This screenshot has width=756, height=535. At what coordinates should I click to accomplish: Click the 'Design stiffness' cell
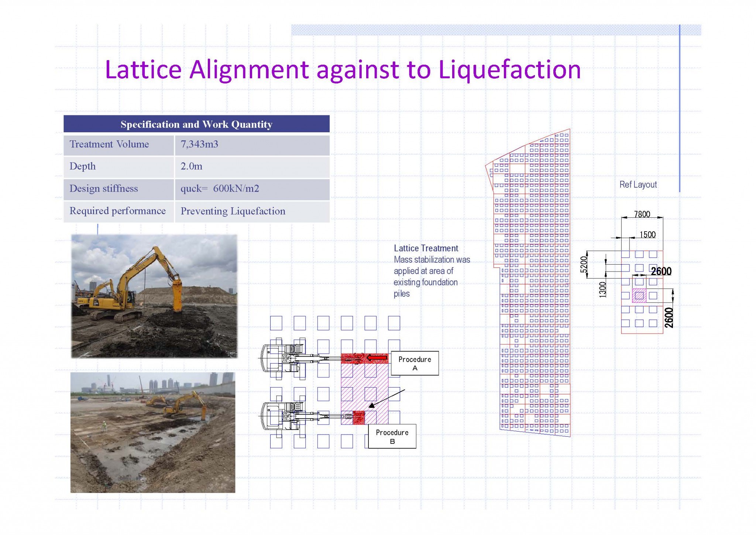coord(118,189)
